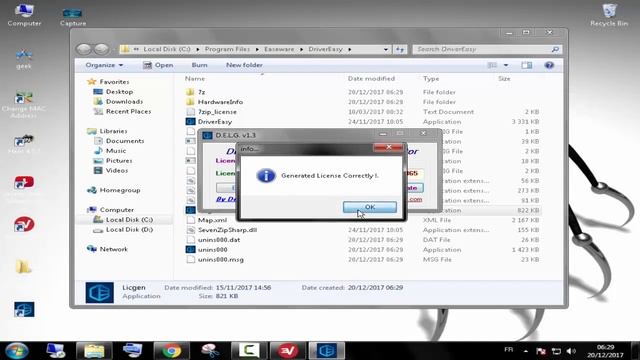Open Explorer help question mark

pyautogui.click(x=549, y=65)
